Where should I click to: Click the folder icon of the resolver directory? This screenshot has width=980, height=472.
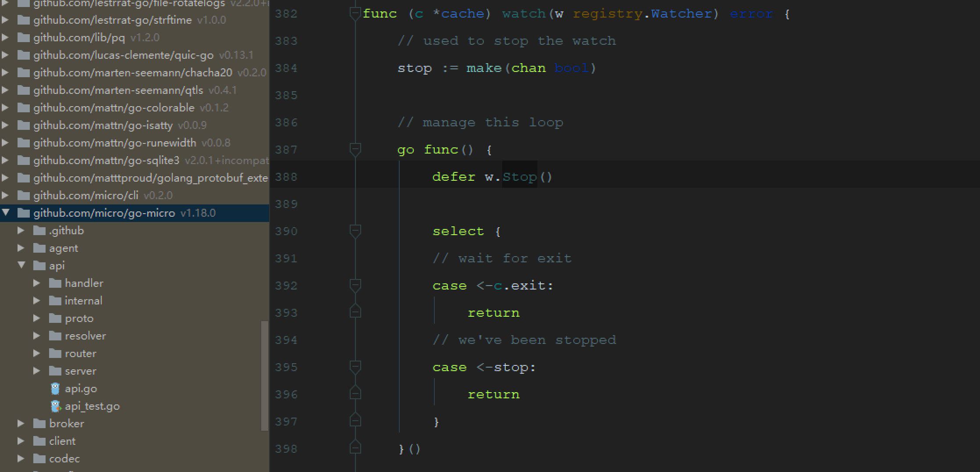(55, 336)
